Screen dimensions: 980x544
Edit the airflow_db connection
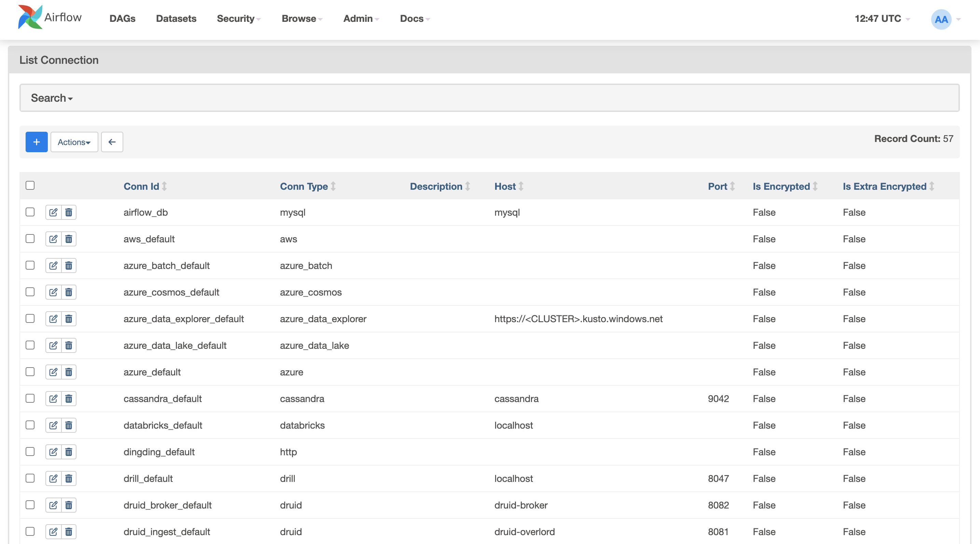(53, 212)
